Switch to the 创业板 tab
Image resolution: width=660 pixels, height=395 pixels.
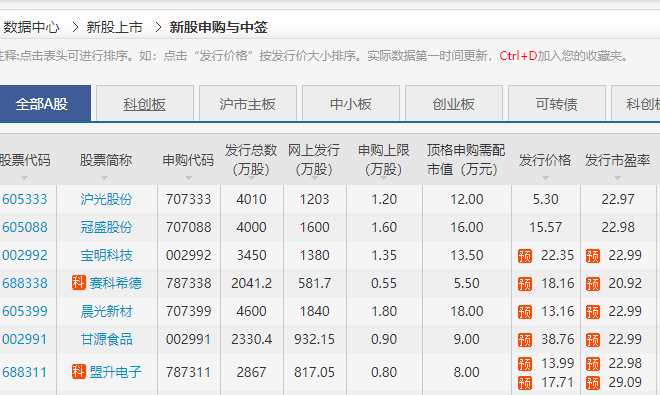click(454, 104)
